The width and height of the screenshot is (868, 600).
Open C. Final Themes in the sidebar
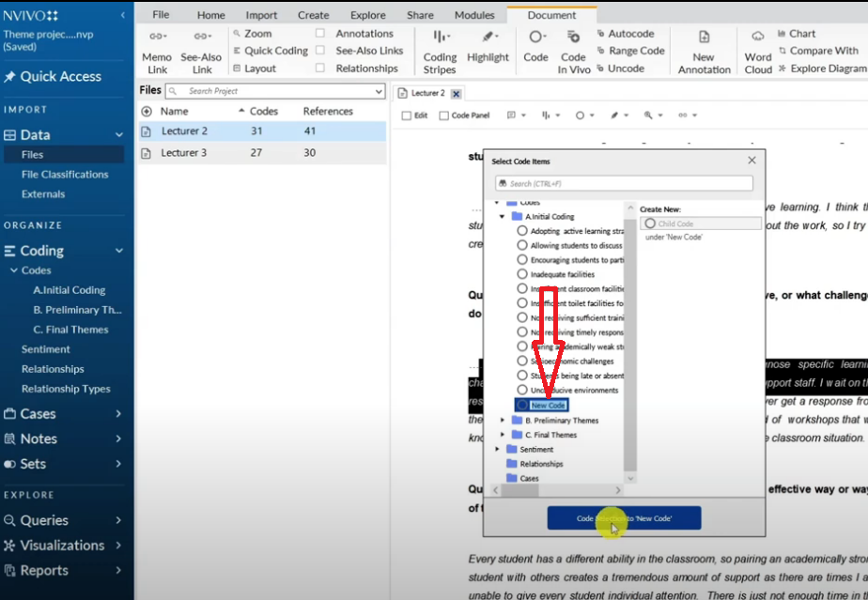[x=70, y=330]
